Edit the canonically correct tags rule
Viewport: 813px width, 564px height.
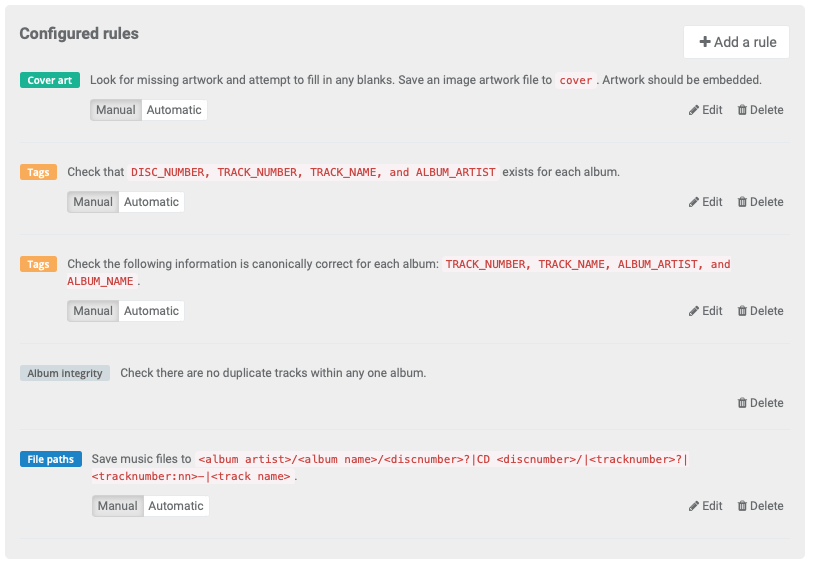tap(705, 311)
